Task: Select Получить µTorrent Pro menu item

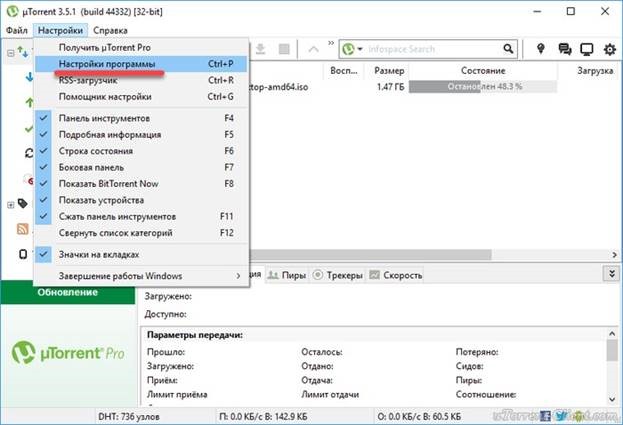Action: [141, 48]
